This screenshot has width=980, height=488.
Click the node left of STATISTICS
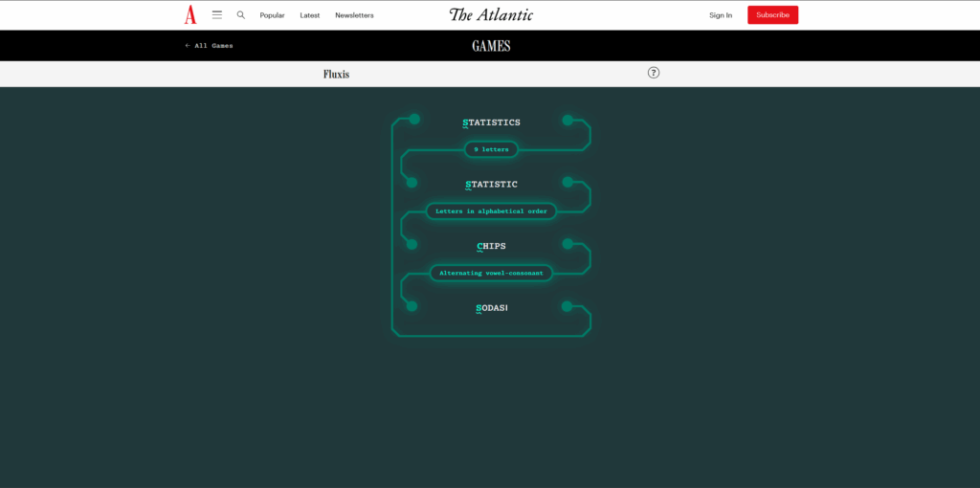414,120
